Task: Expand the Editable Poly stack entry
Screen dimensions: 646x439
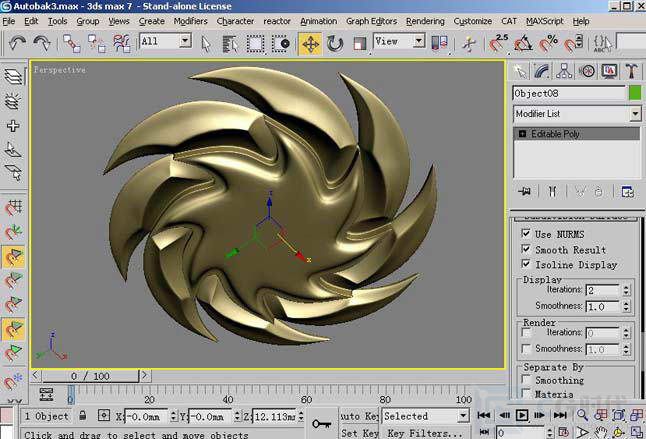Action: click(522, 134)
